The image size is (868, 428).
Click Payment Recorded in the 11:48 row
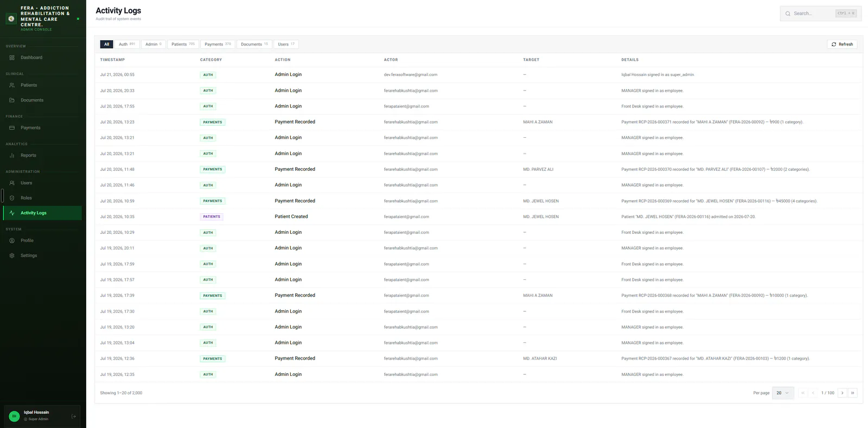point(295,169)
